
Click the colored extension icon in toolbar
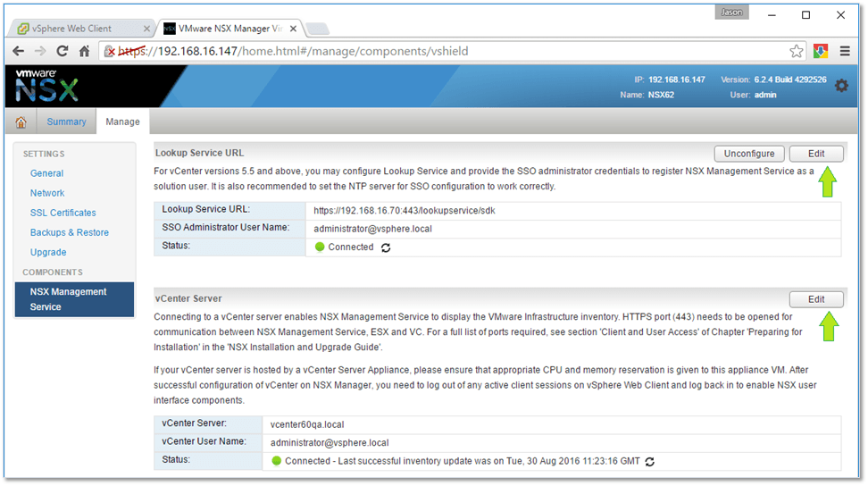tap(821, 52)
